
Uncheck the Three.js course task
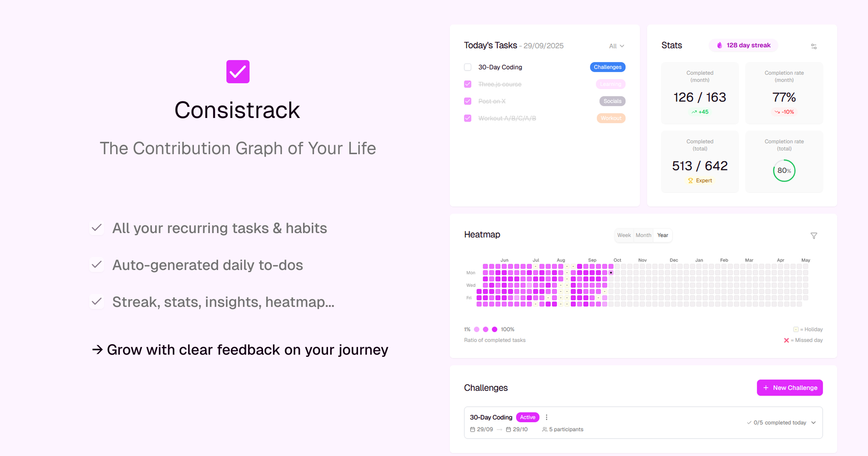pos(467,84)
